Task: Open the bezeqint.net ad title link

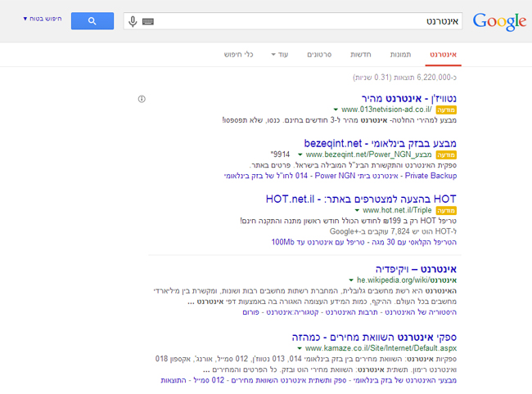Action: coord(381,143)
